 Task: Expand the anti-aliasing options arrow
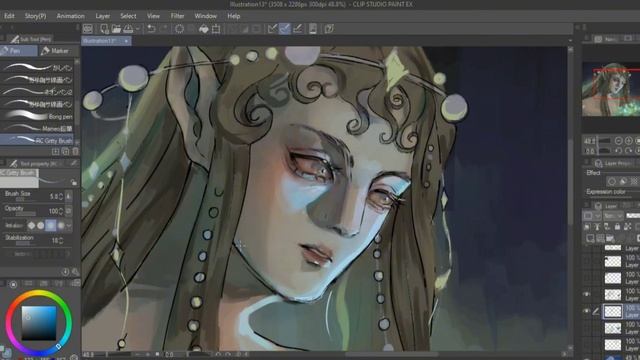[69, 225]
